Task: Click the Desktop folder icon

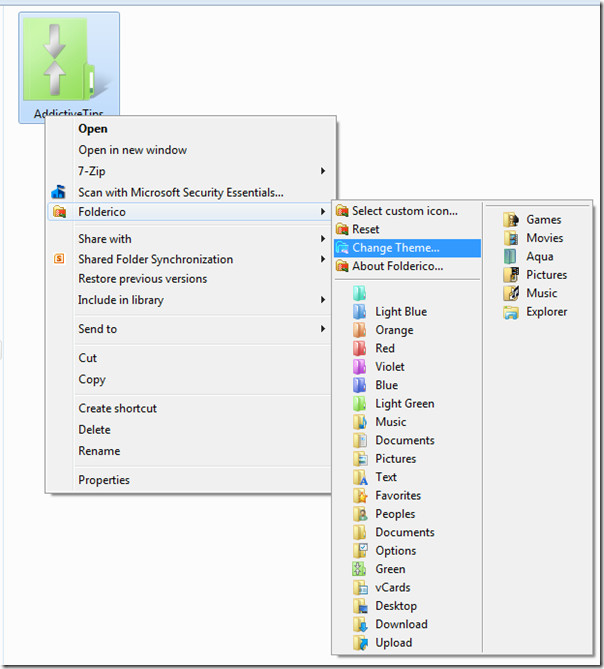Action: pos(360,606)
